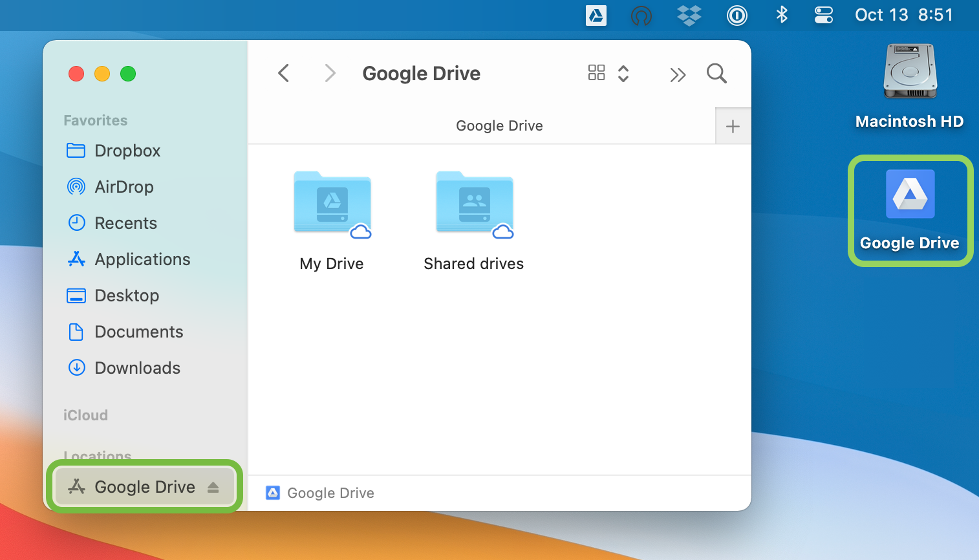Switch Finder to icon view

tap(596, 73)
